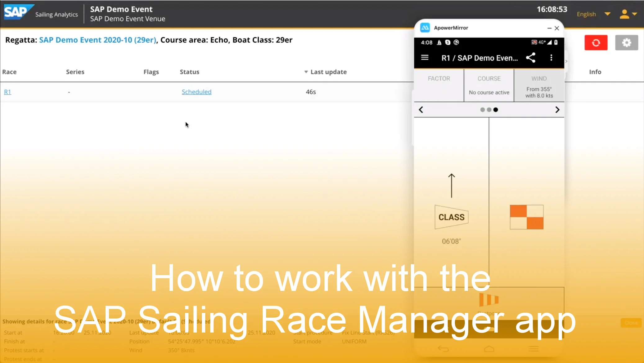
Task: Open the settings gear button
Action: point(626,43)
